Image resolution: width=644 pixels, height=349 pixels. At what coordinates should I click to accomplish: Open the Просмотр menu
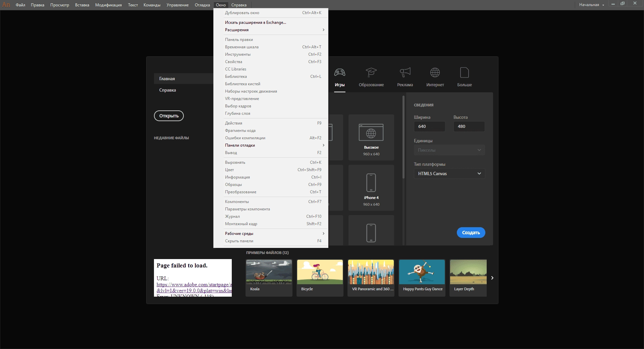pyautogui.click(x=60, y=5)
